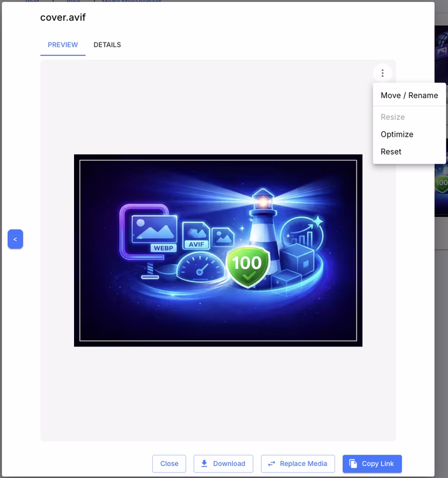The height and width of the screenshot is (478, 448).
Task: Select the greyed-out Resize menu entry
Action: pos(392,117)
